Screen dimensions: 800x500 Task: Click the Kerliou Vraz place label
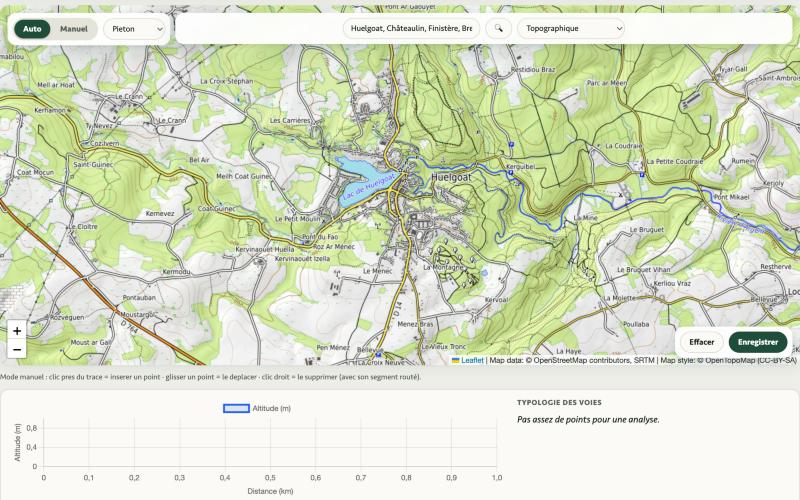click(x=672, y=283)
